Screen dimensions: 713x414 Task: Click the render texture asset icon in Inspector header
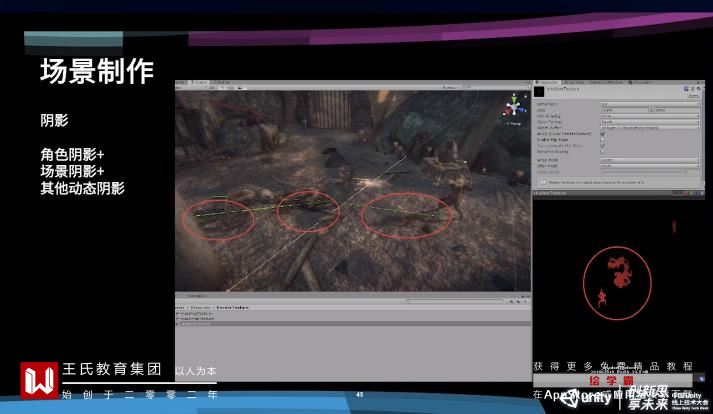point(539,91)
